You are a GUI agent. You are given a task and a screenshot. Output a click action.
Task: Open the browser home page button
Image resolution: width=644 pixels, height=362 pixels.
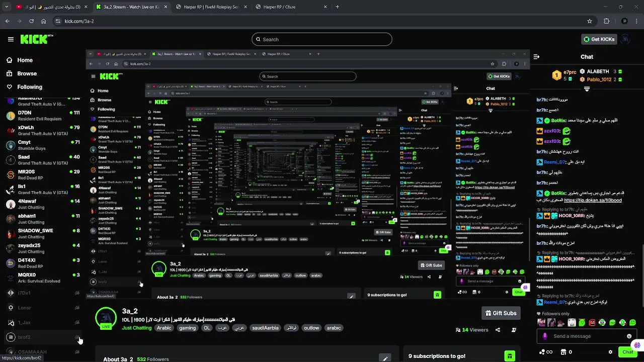coord(44,21)
